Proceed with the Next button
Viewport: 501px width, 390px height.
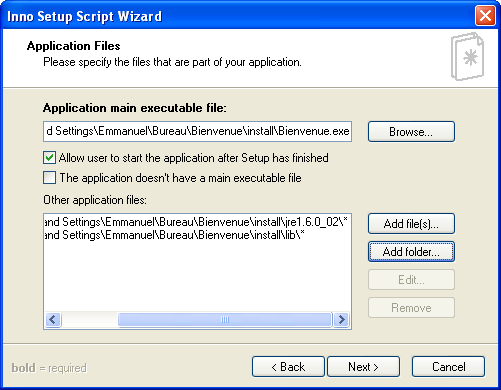(x=363, y=367)
